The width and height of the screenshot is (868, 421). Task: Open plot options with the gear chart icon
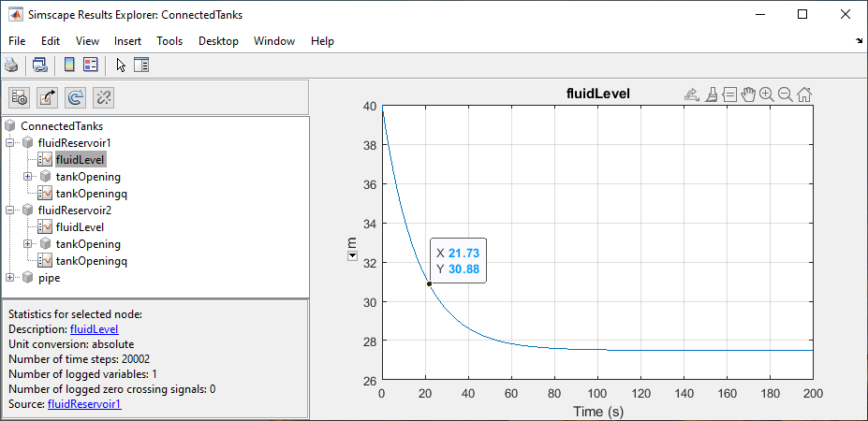20,98
